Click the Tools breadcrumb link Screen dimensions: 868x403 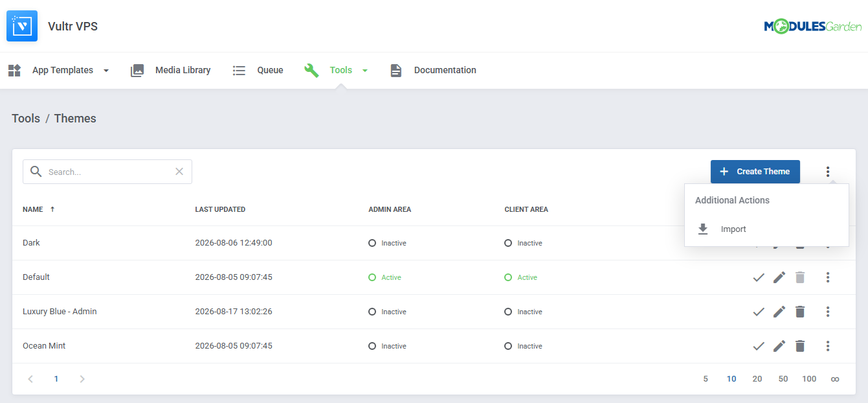26,119
